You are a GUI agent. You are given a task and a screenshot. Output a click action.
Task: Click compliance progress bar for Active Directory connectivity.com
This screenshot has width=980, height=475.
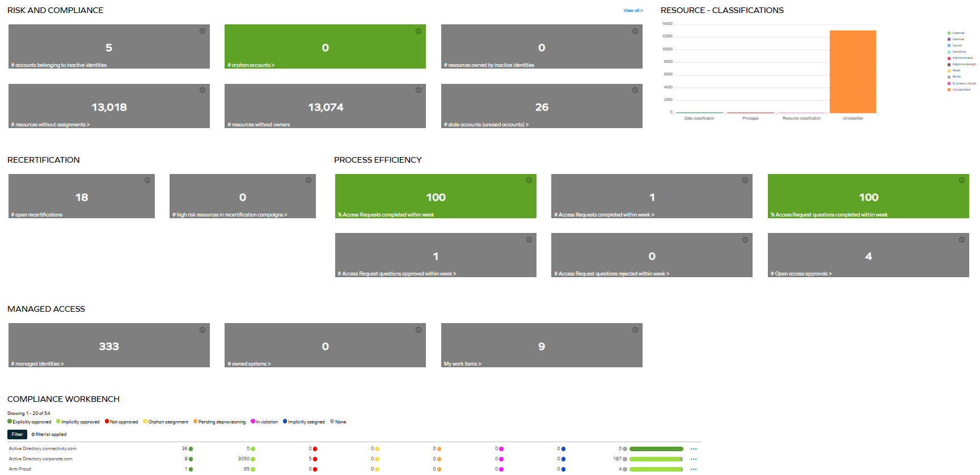(656, 449)
